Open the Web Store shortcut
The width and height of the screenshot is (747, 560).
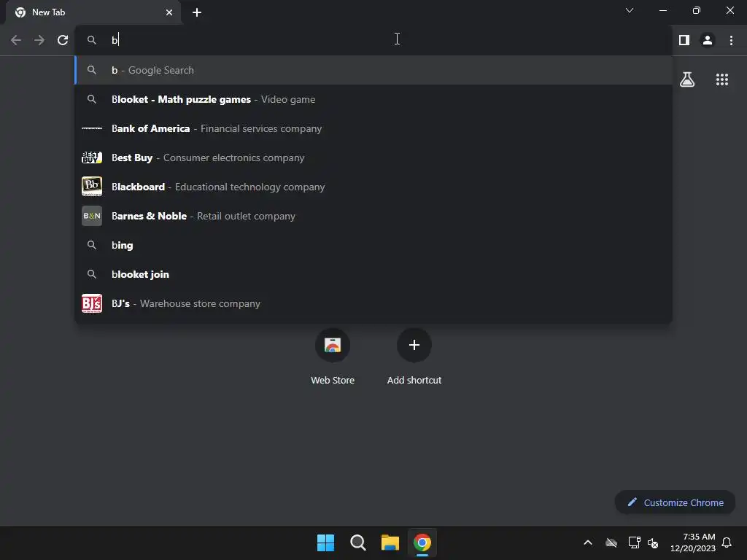333,356
